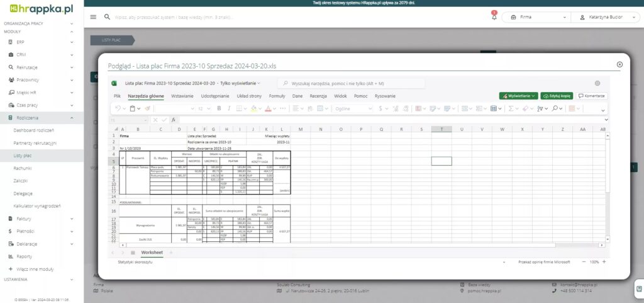
Task: Open Rachunki in the sidebar
Action: 23,168
